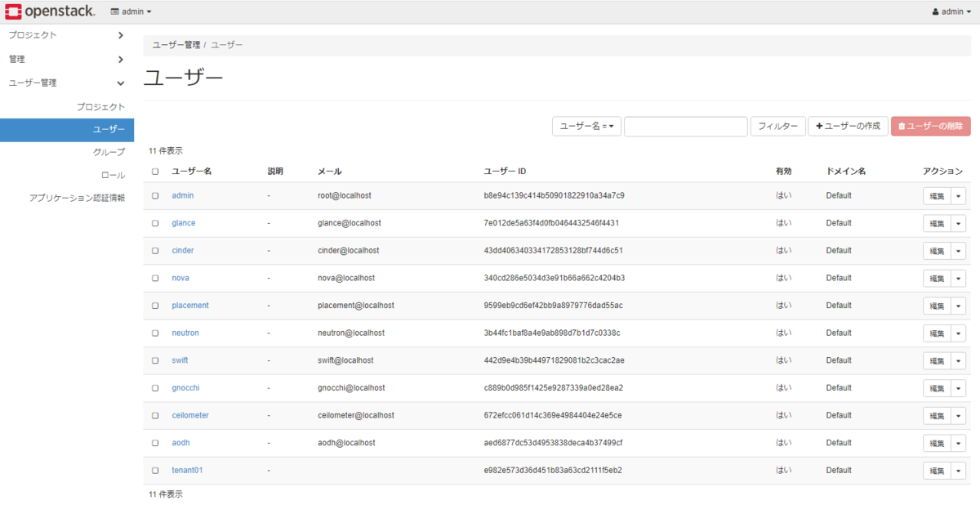The height and width of the screenshot is (505, 980).
Task: Open the glance user link
Action: click(x=184, y=223)
